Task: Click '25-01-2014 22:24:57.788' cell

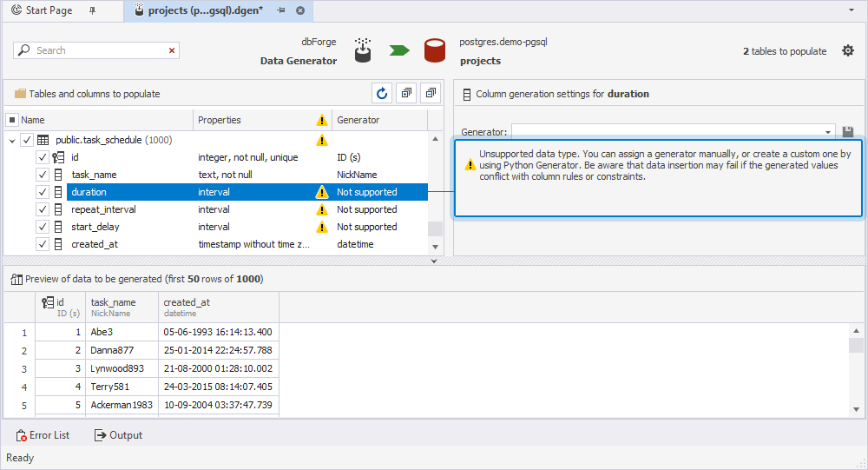Action: pos(218,350)
